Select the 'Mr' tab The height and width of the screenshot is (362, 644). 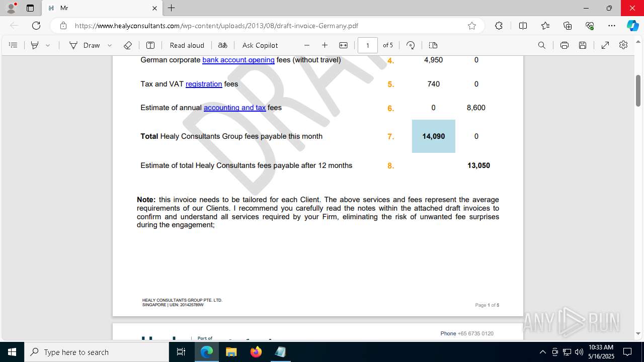click(102, 8)
